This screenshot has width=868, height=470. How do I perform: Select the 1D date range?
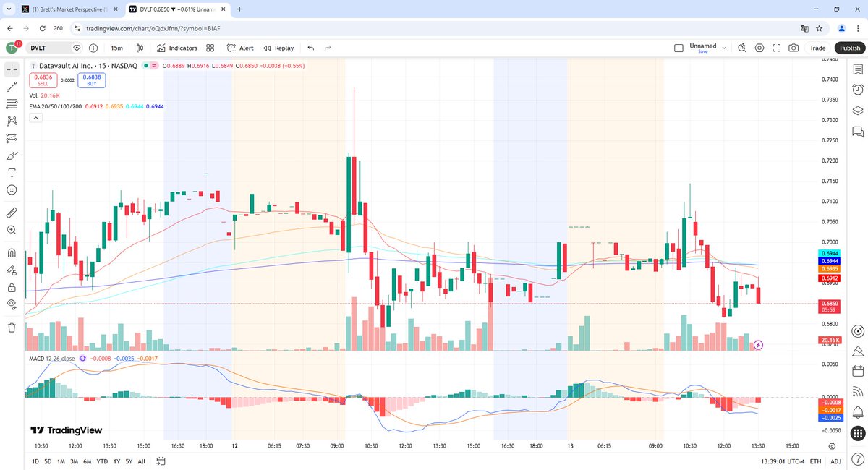click(35, 461)
